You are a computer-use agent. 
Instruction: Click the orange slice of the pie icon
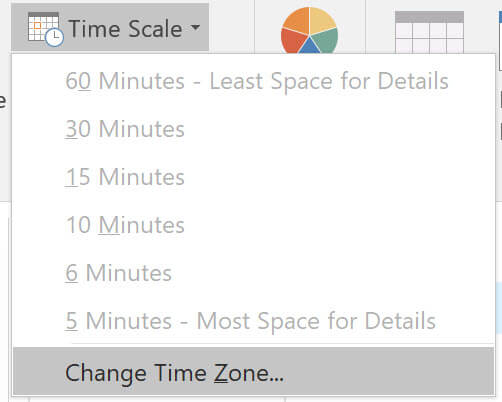(297, 21)
